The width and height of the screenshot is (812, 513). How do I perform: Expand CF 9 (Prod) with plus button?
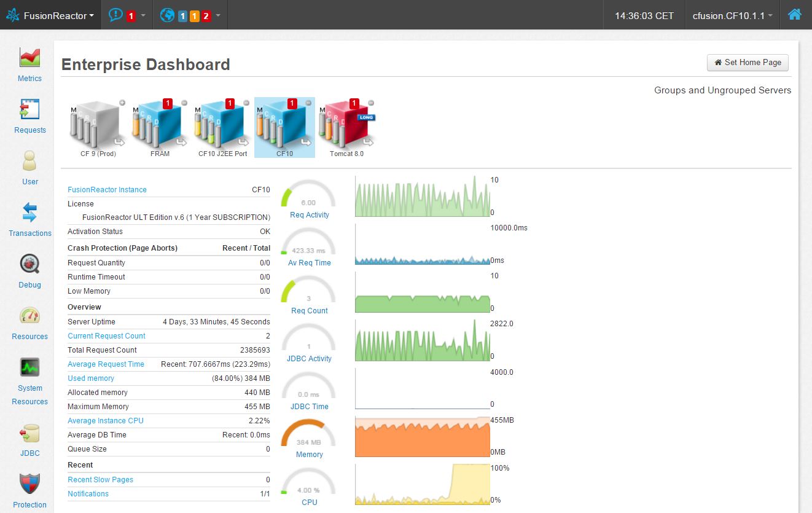[122, 103]
